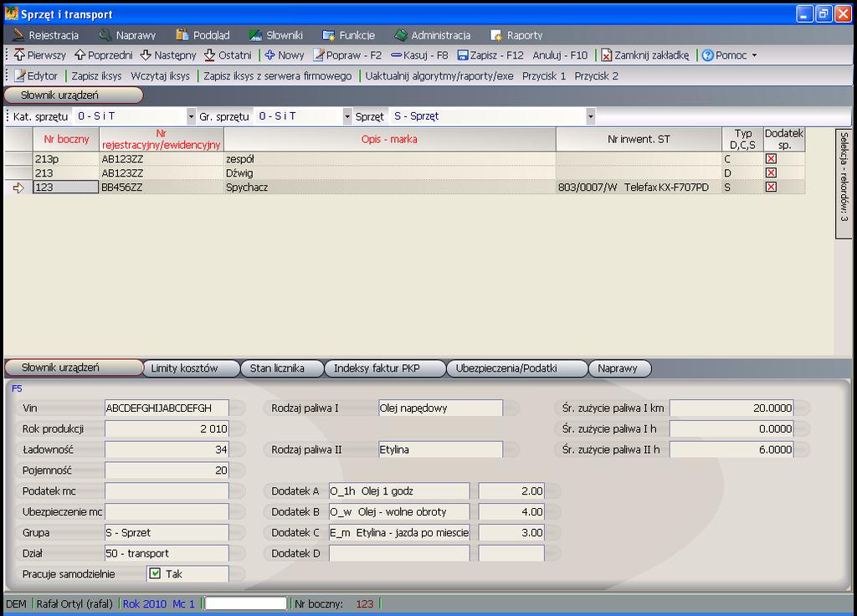
Task: Select the lower Słownik urządzeń tab
Action: pos(74,367)
